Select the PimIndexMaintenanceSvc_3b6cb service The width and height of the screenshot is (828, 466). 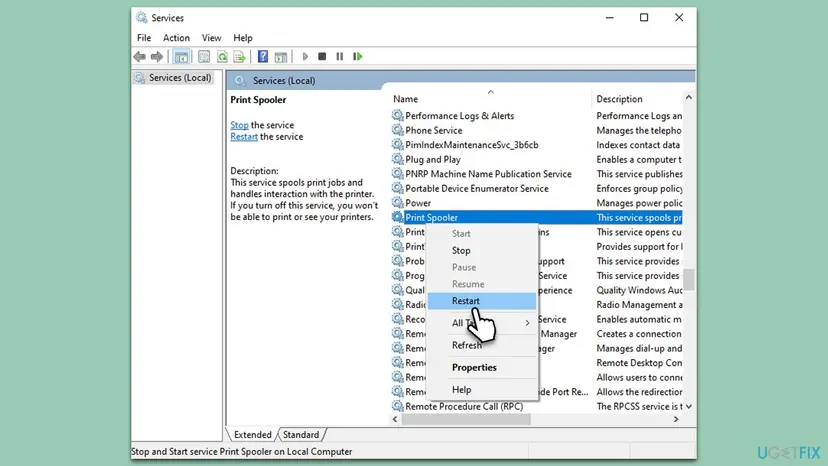pos(472,145)
